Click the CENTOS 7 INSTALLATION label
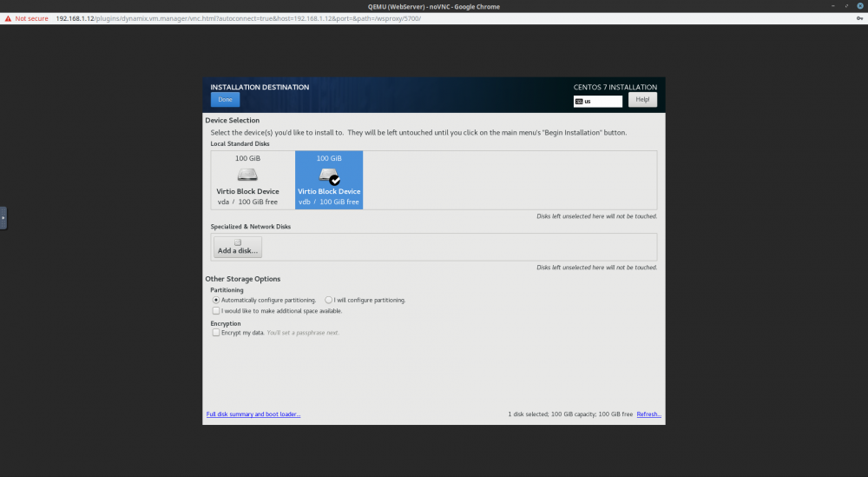The image size is (868, 477). [x=615, y=87]
